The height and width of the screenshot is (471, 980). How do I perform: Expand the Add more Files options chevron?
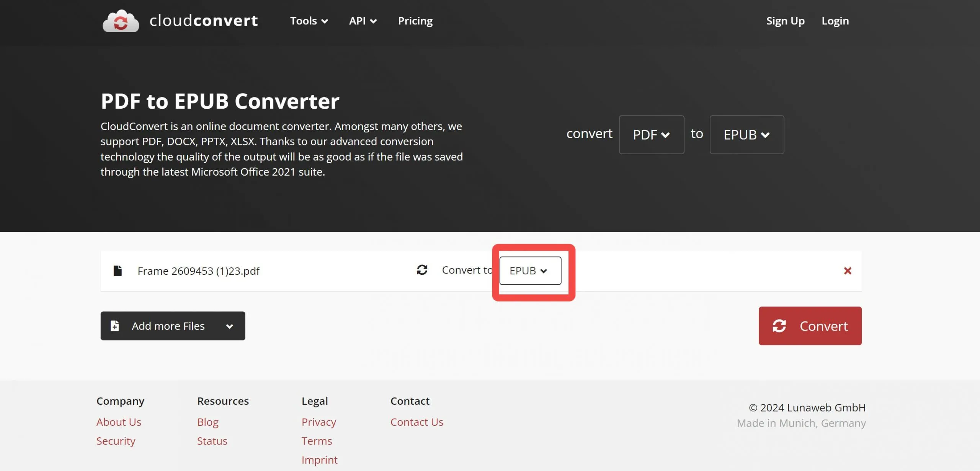230,326
